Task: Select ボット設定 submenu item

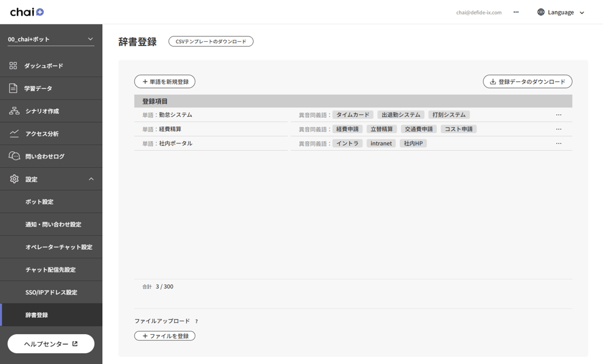Action: click(51, 202)
